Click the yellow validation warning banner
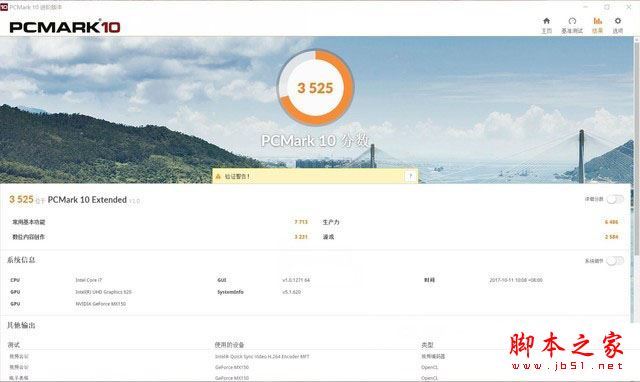Image resolution: width=640 pixels, height=382 pixels. point(315,176)
